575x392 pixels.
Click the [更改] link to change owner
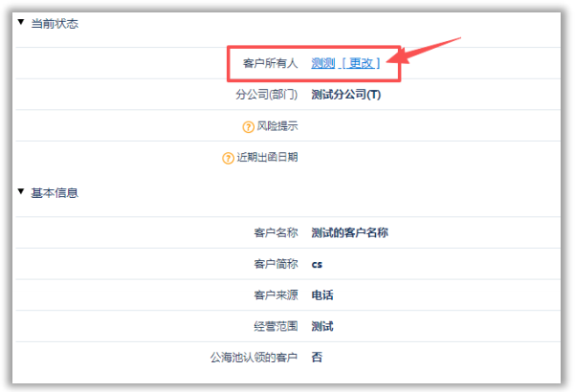[x=364, y=63]
